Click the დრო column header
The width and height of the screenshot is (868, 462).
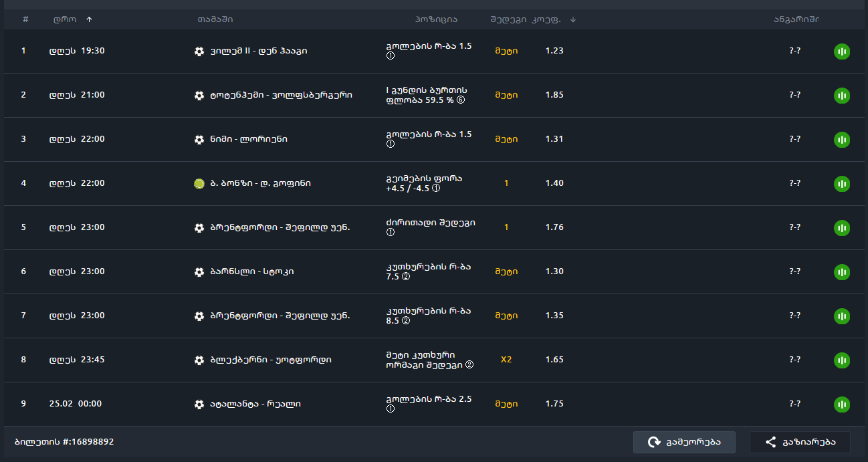pyautogui.click(x=65, y=19)
